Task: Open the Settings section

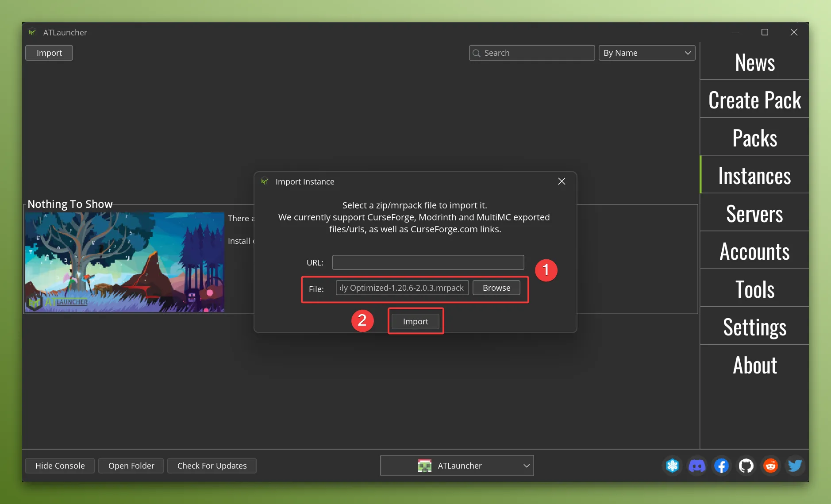Action: [754, 327]
